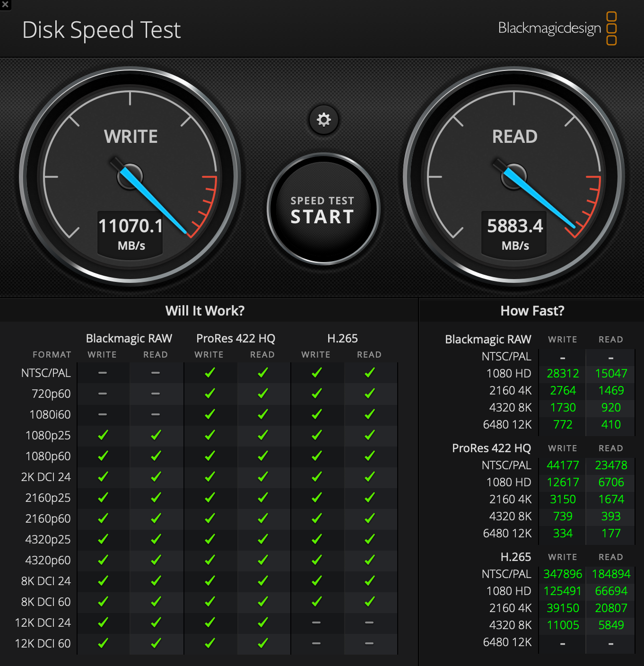This screenshot has width=644, height=666.
Task: Click the 125491 H.265 1080 HD write value
Action: click(563, 591)
